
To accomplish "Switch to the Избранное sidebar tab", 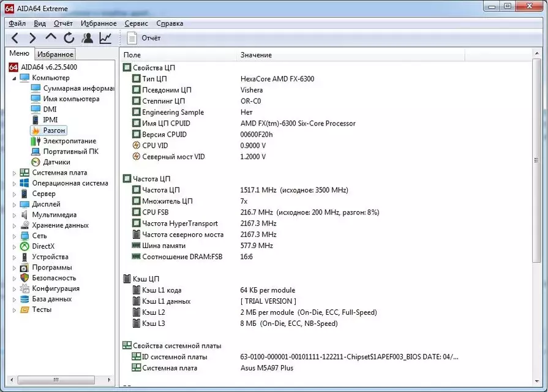I will (x=55, y=54).
